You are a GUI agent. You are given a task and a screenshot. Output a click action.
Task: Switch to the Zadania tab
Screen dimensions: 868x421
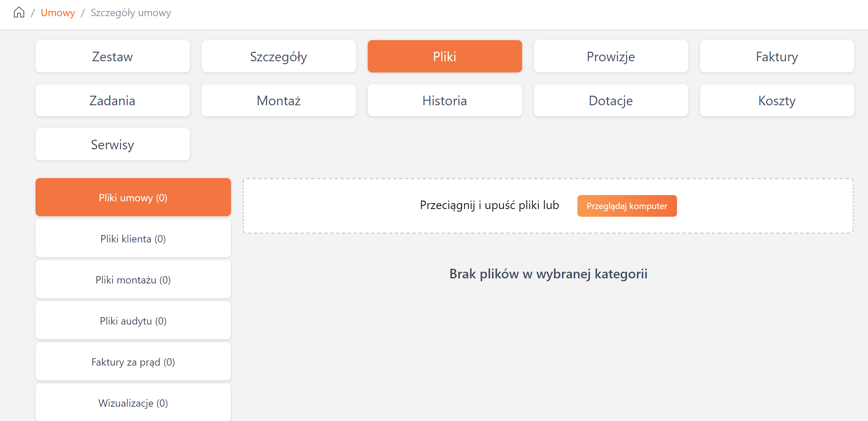point(112,100)
